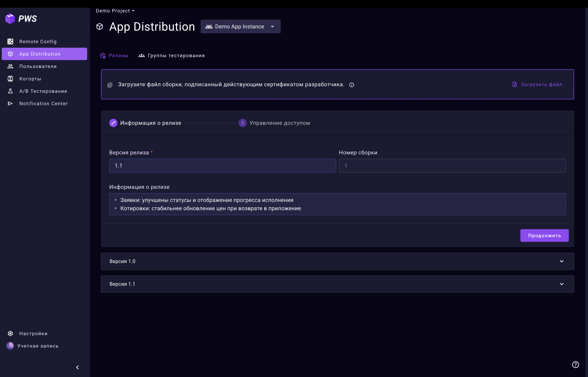
Task: Focus the Номер сборки input field
Action: point(452,166)
